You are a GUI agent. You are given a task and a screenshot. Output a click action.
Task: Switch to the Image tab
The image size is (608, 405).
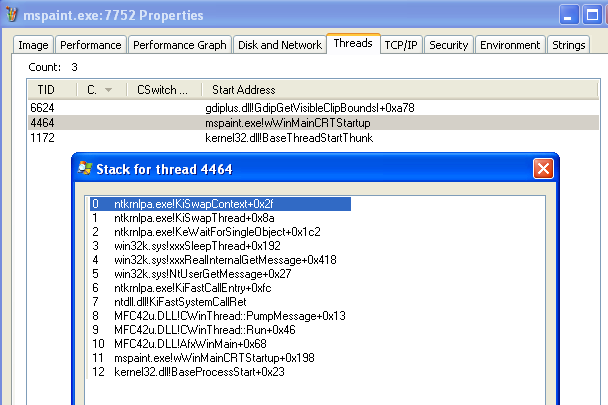(33, 45)
